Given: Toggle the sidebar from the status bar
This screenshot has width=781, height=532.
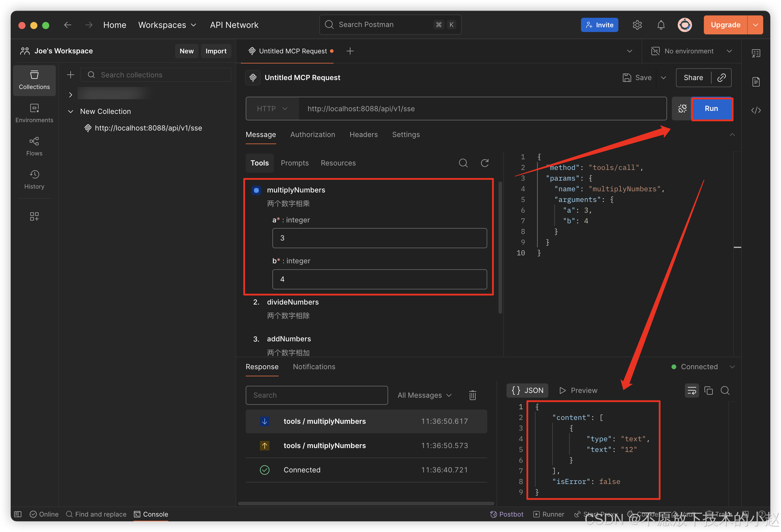Looking at the screenshot, I should point(18,514).
